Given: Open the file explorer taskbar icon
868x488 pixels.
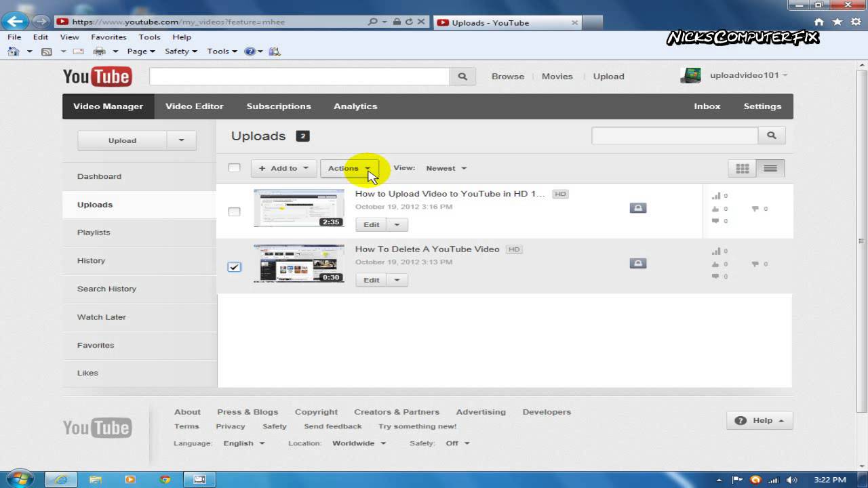Looking at the screenshot, I should tap(96, 479).
